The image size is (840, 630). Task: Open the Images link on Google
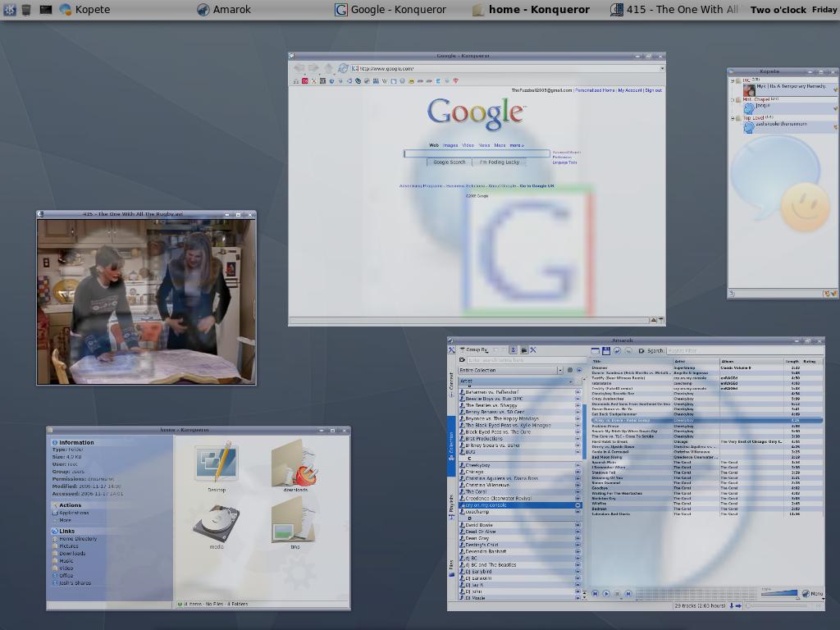point(450,145)
